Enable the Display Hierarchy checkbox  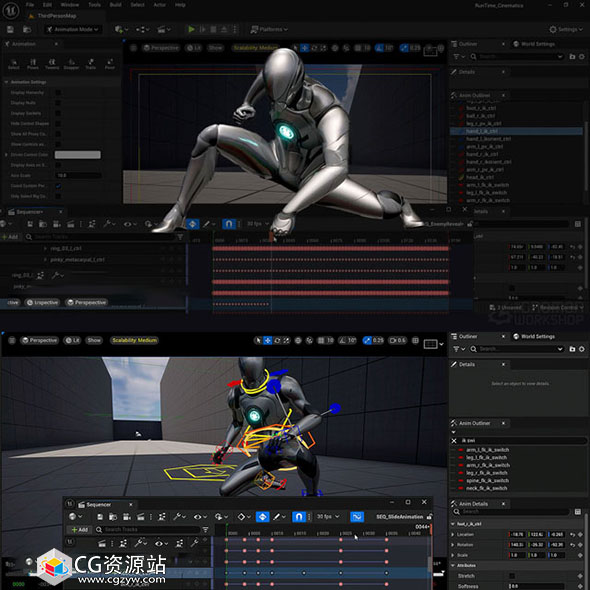pos(58,93)
